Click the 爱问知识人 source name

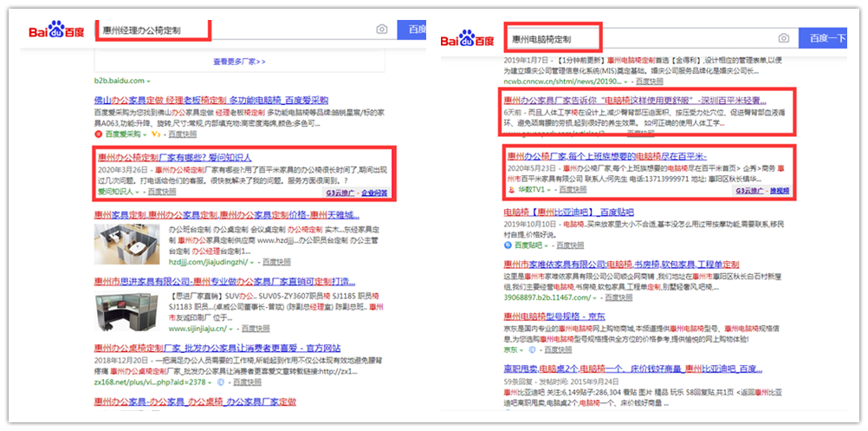pos(115,193)
